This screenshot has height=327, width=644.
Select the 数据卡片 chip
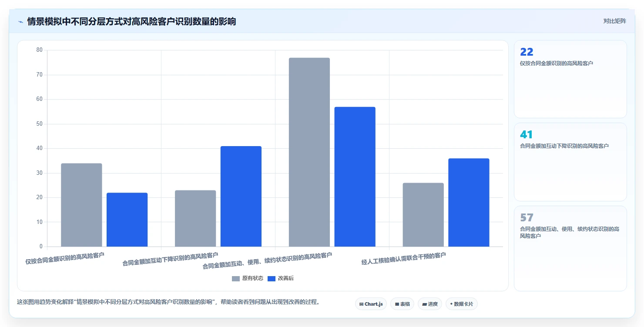461,304
